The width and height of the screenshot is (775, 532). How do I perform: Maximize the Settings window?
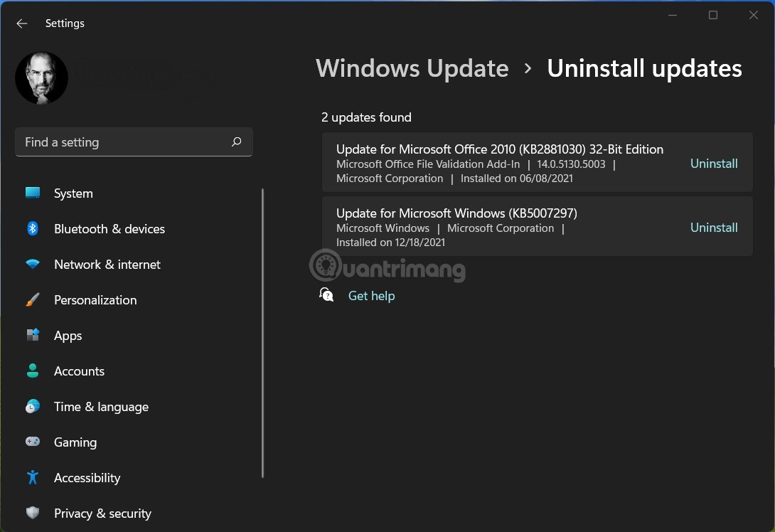click(x=712, y=16)
